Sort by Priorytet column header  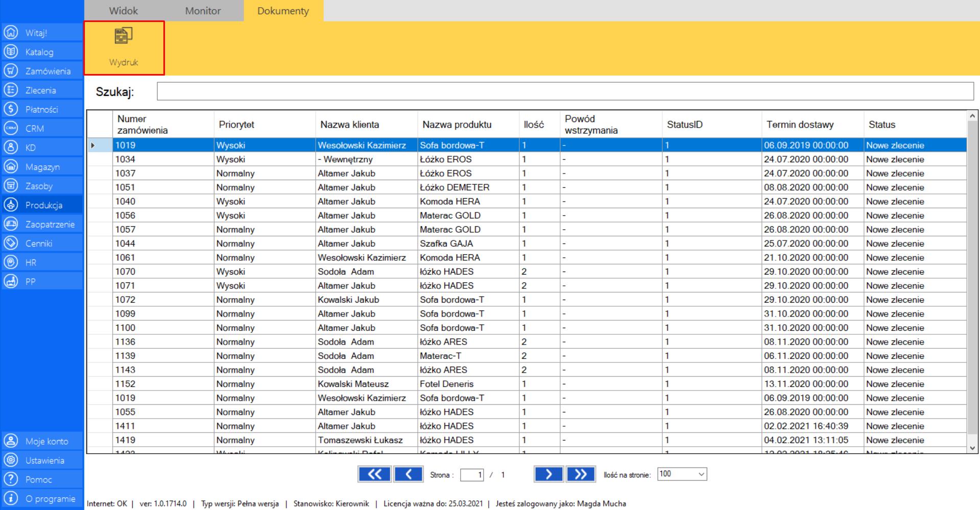tap(265, 124)
